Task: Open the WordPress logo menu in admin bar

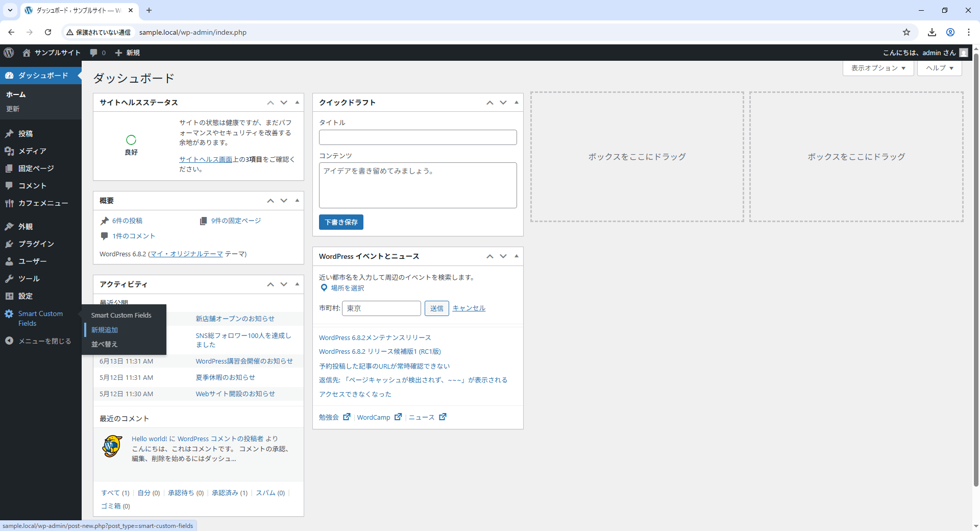Action: (x=9, y=53)
